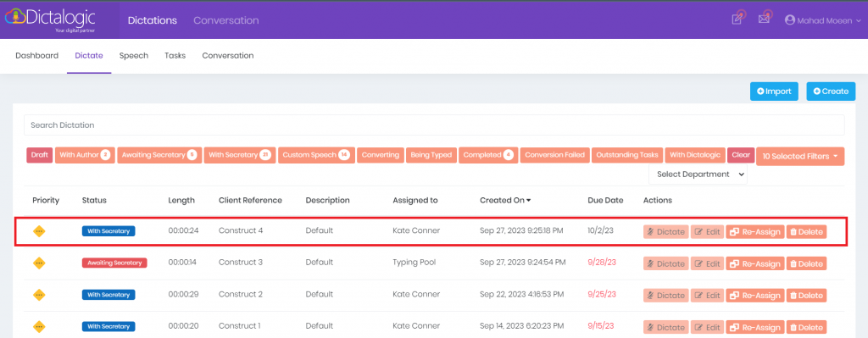Click the Length column header
868x338 pixels.
[181, 200]
